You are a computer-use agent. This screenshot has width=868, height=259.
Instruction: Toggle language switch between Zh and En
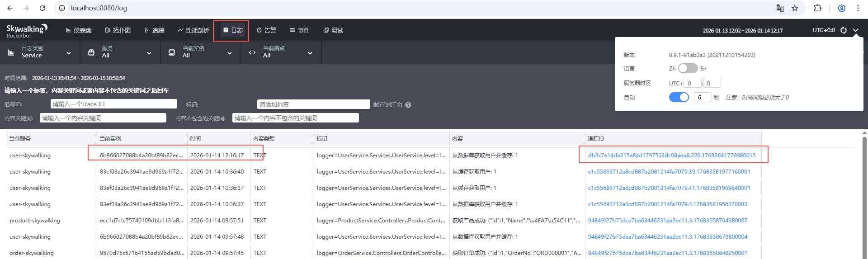(688, 68)
